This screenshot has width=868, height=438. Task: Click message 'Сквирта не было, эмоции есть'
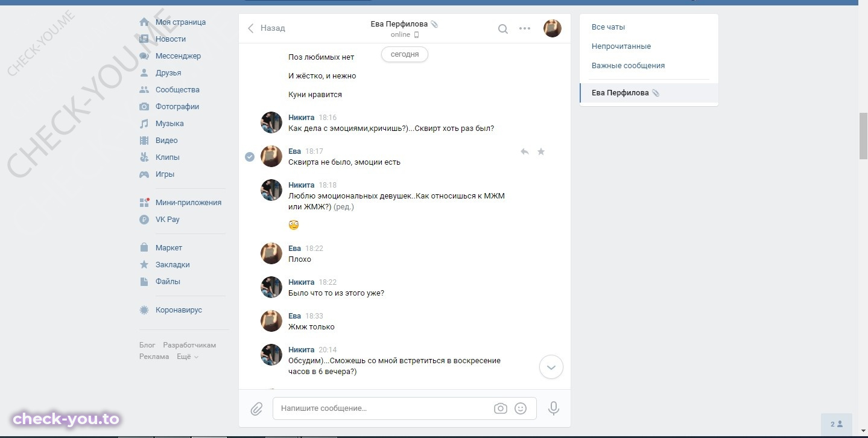[344, 162]
